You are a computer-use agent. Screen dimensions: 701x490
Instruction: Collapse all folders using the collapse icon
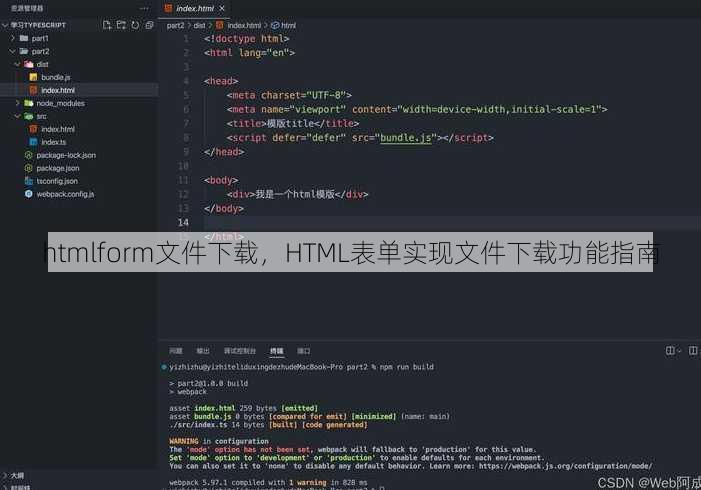click(149, 25)
